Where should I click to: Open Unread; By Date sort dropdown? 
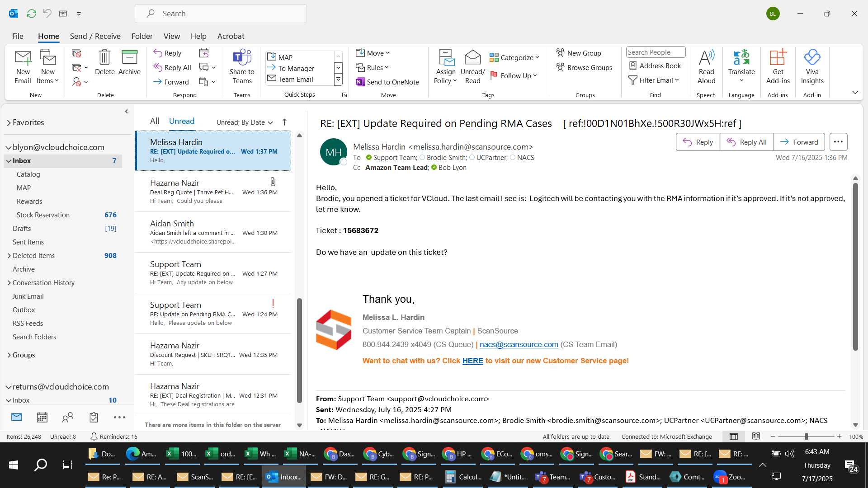pyautogui.click(x=245, y=122)
